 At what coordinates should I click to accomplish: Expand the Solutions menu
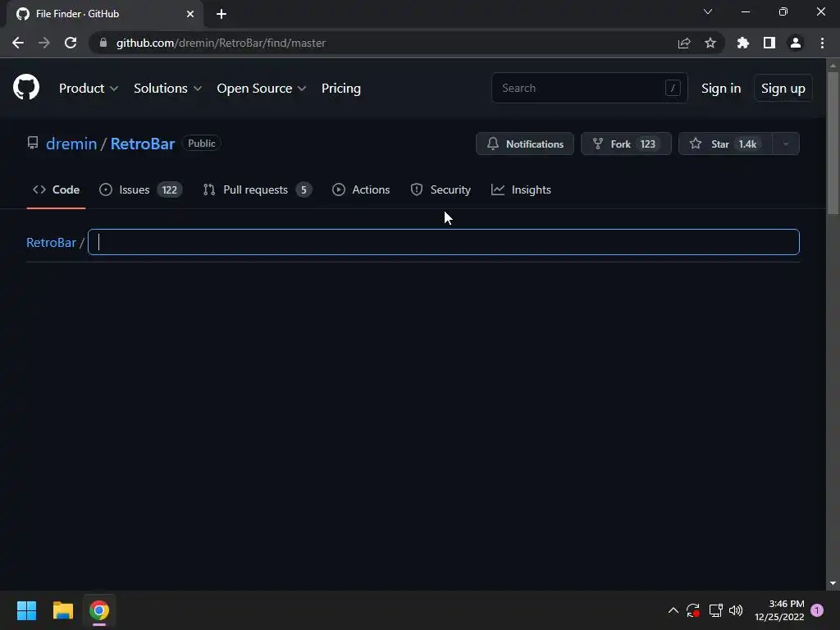point(167,89)
